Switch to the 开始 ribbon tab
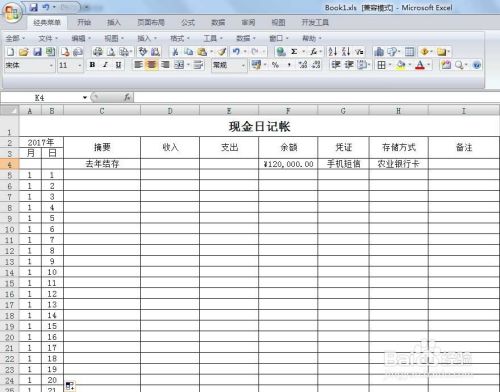This screenshot has height=392, width=500. click(x=84, y=22)
